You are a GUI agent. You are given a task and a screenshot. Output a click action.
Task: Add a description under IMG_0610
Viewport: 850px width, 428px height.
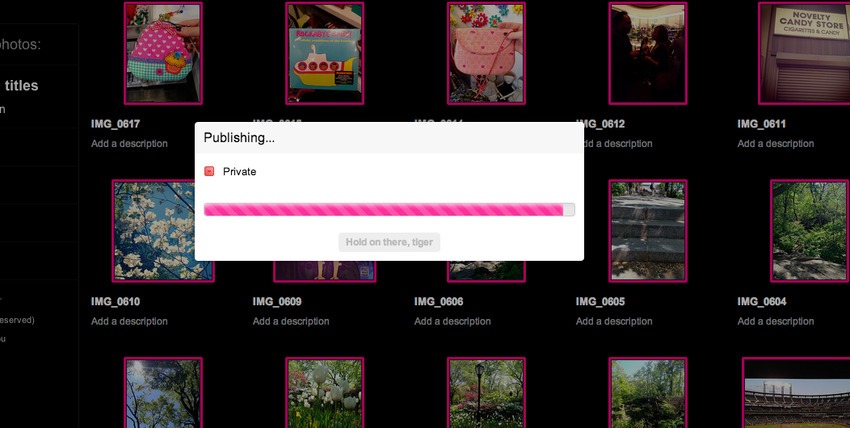(129, 321)
